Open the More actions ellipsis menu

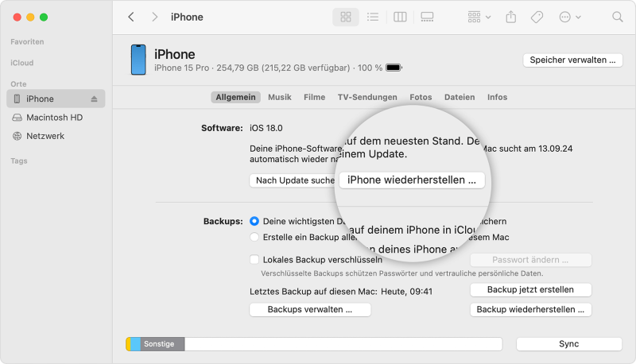[570, 17]
